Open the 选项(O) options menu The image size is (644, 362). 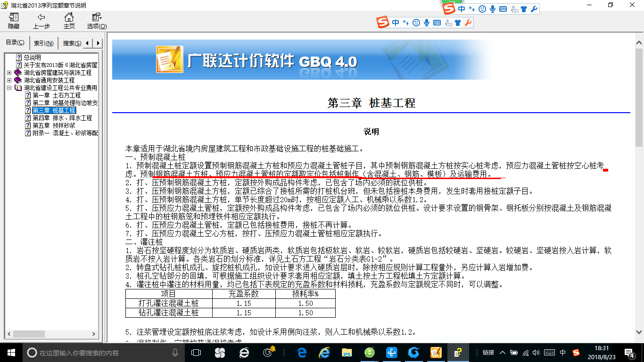point(97,21)
